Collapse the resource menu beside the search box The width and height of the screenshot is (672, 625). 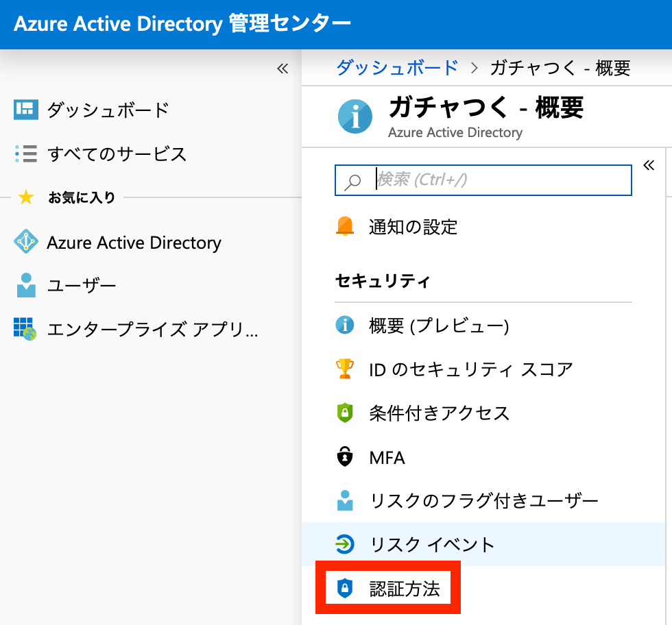[x=649, y=165]
